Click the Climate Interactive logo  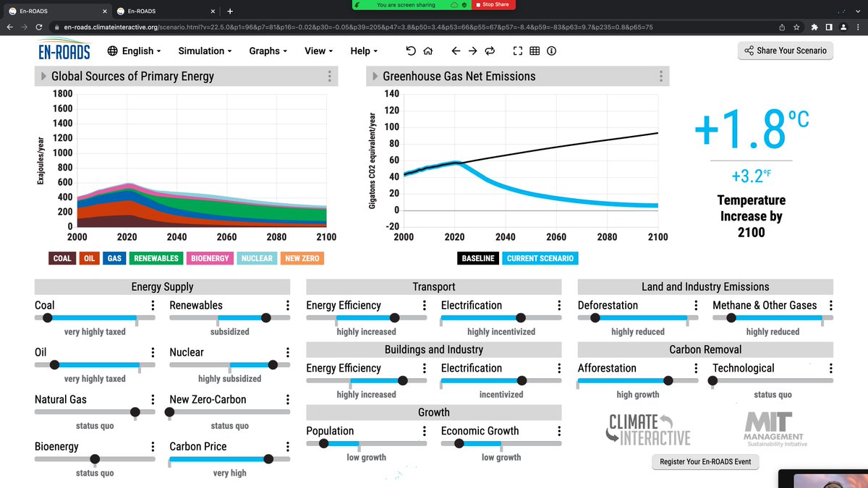click(x=649, y=429)
